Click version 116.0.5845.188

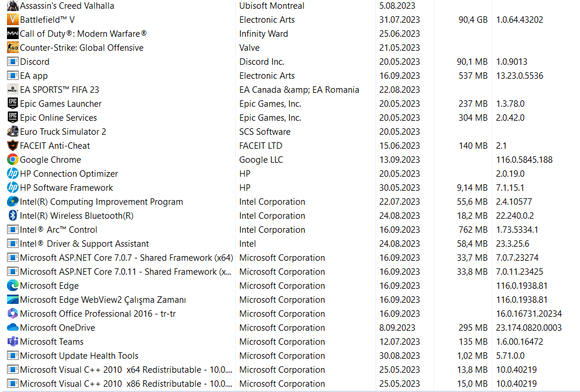[x=524, y=160]
